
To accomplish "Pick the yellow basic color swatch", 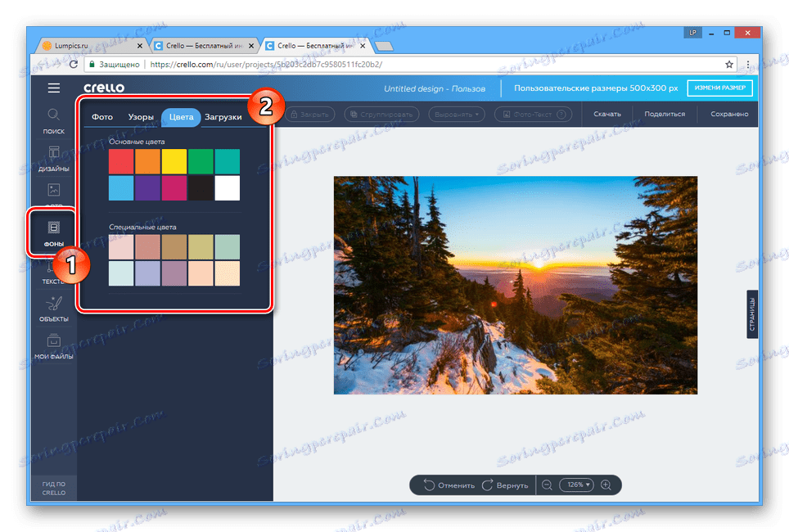I will (174, 161).
